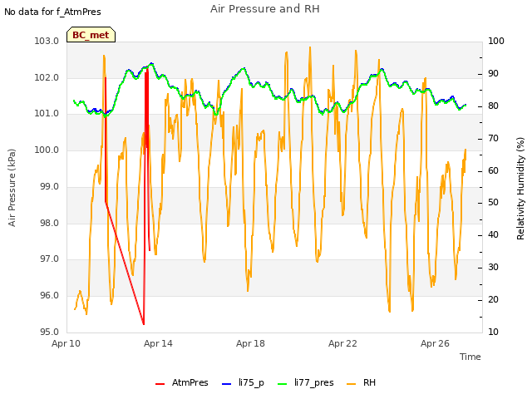Click the BC_met label box
Viewport: 532px width, 399px height.
tap(91, 35)
